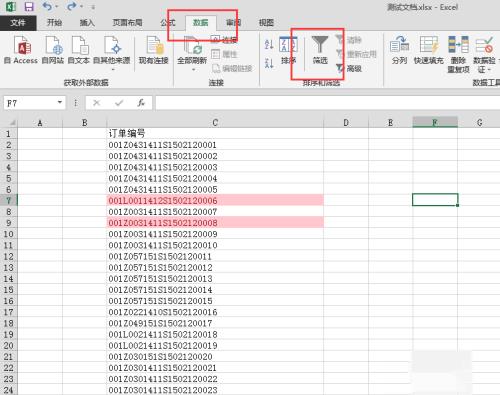The image size is (500, 395).
Task: Click Advanced (高级) filter option
Action: (x=349, y=68)
